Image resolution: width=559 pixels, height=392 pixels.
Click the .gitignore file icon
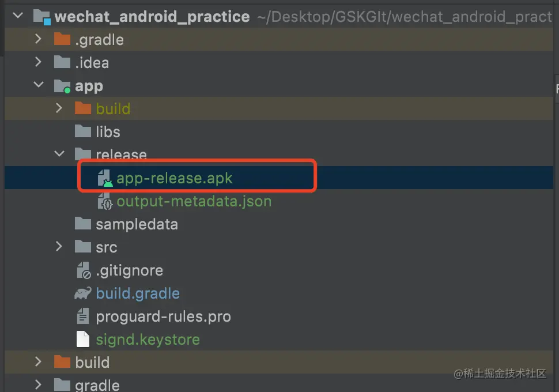tap(83, 270)
